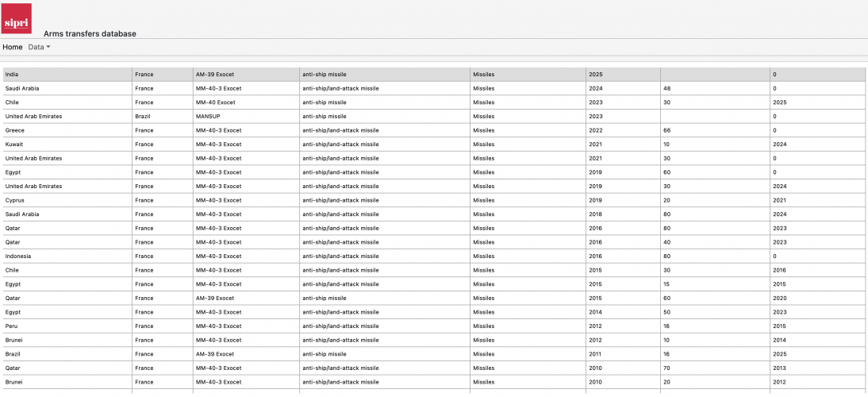The width and height of the screenshot is (868, 397).
Task: Click the year 2025 cell in India row
Action: [623, 74]
